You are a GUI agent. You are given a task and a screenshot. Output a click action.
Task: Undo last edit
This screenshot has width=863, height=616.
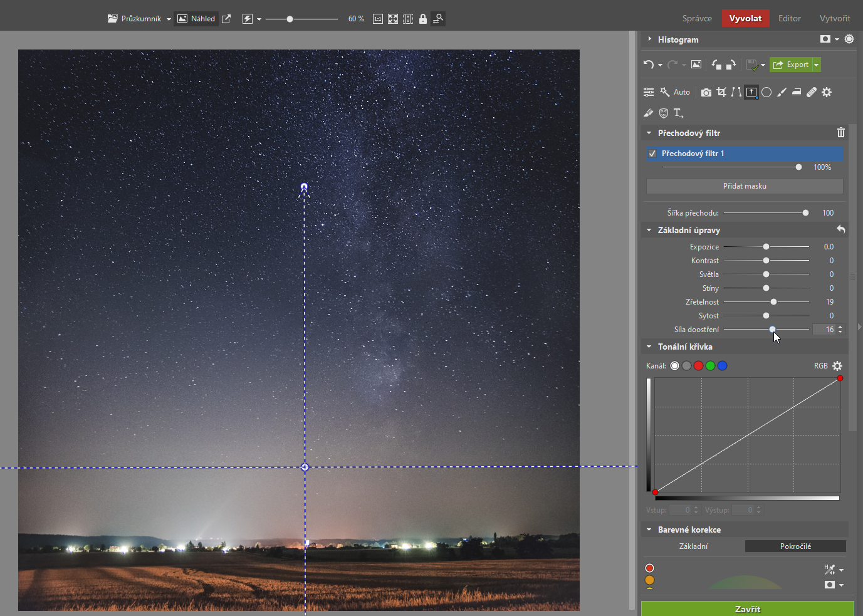pos(649,65)
